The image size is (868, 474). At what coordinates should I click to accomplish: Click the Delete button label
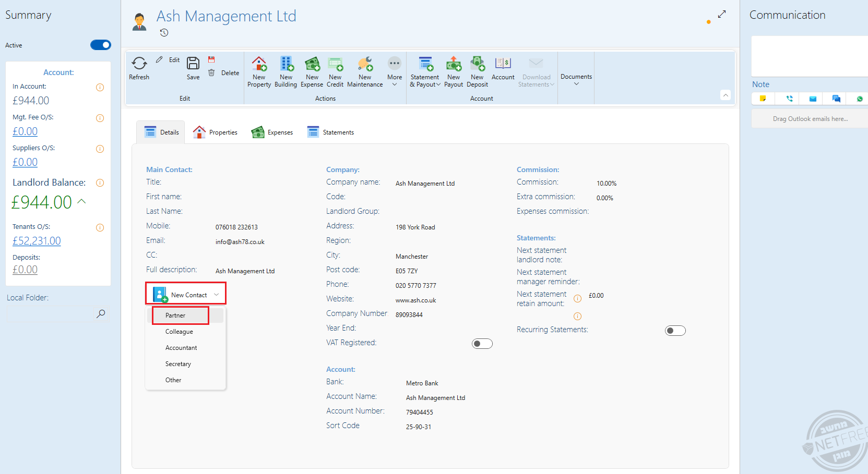click(230, 73)
